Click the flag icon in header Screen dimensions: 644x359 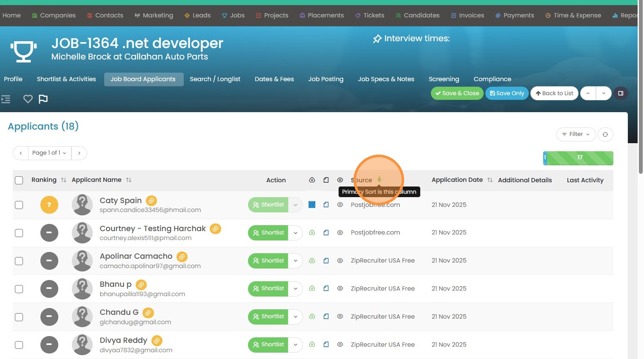[43, 99]
